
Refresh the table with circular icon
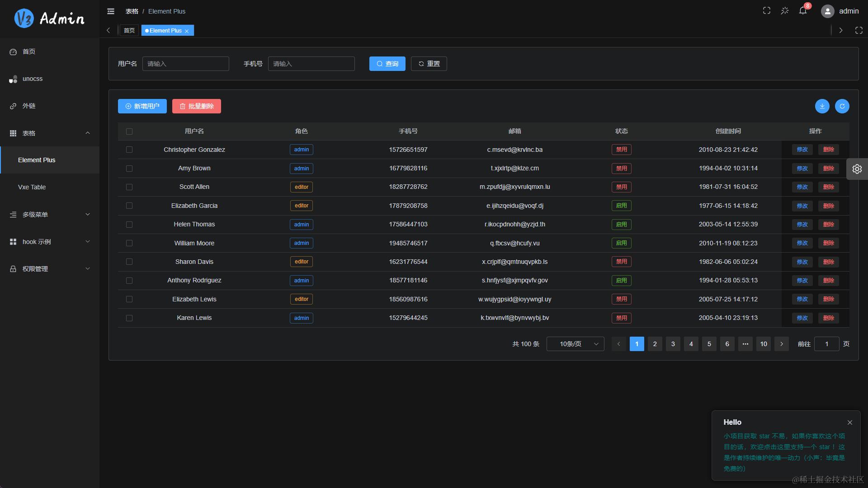click(842, 106)
